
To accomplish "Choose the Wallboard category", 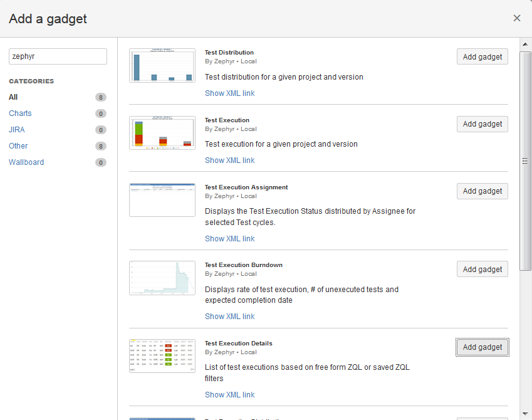I will click(x=26, y=162).
